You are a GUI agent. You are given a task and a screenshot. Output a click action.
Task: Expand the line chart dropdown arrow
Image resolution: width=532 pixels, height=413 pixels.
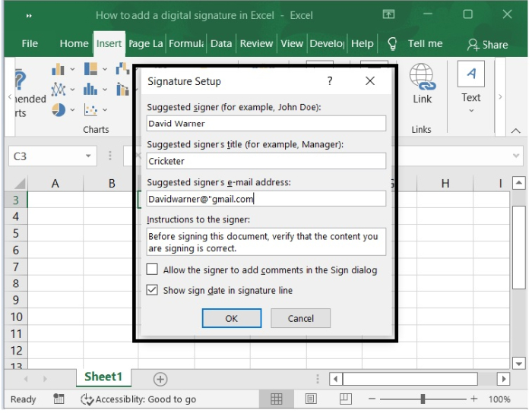pos(72,90)
